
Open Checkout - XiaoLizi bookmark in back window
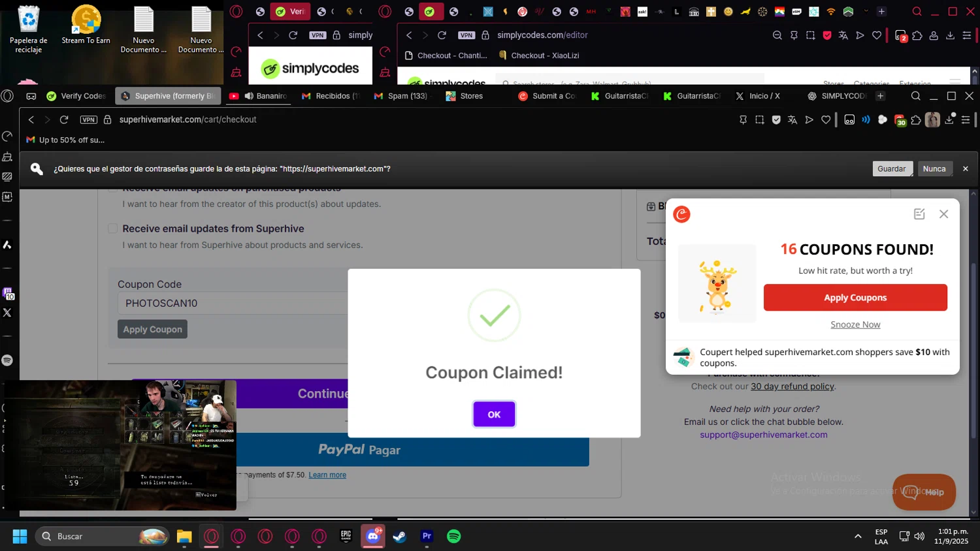click(x=539, y=55)
